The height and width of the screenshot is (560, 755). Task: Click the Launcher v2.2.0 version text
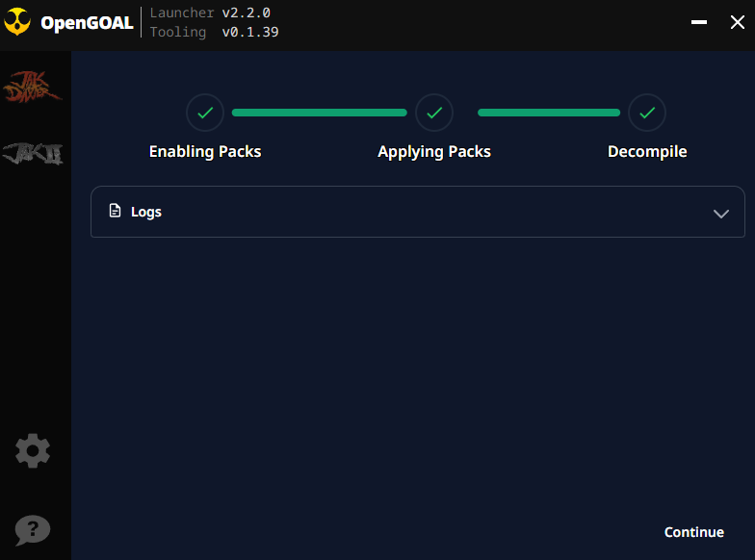tap(210, 13)
